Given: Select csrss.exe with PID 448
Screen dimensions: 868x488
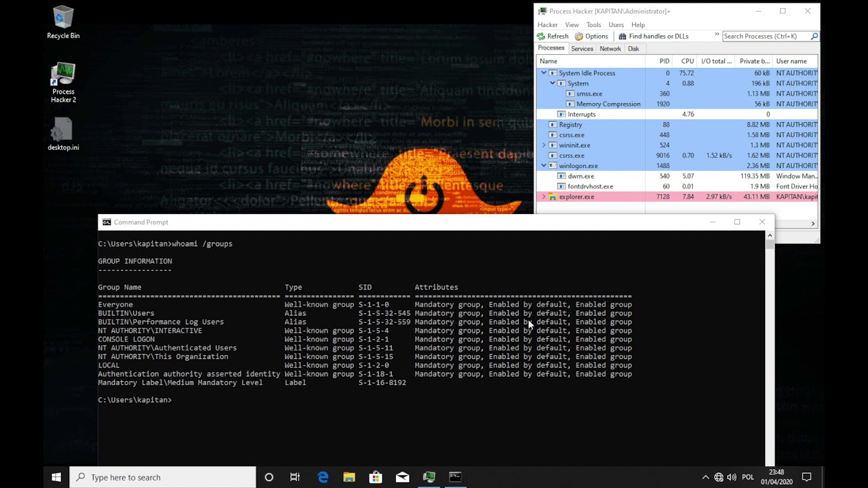Looking at the screenshot, I should click(x=677, y=135).
